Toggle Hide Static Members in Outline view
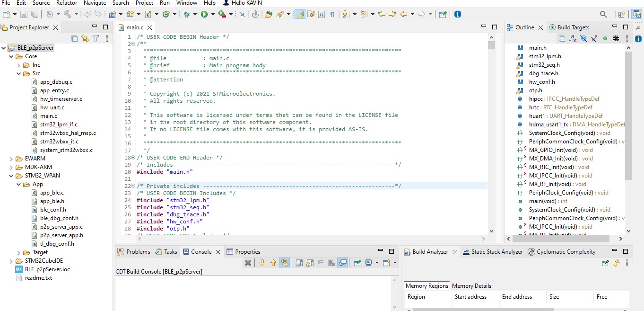The width and height of the screenshot is (644, 311). (x=593, y=38)
